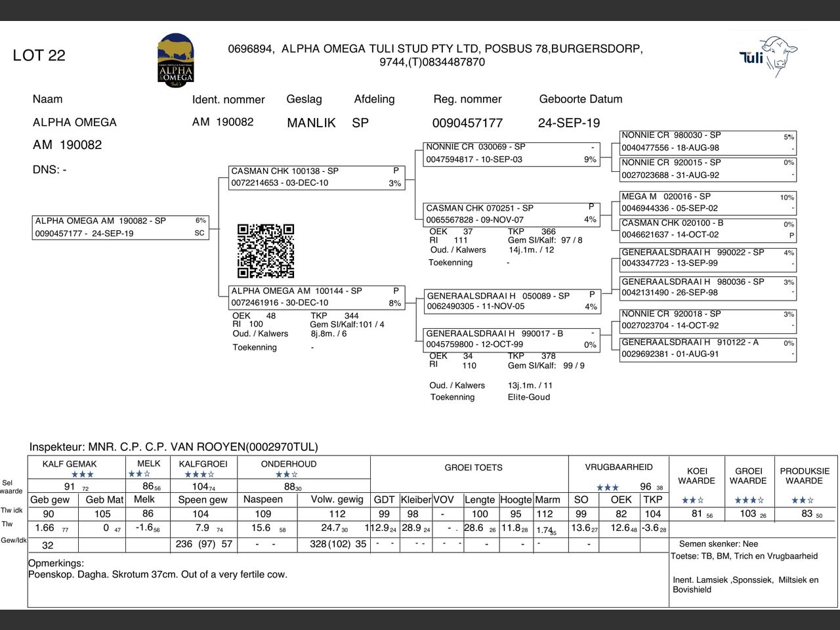This screenshot has width=840, height=630.
Task: Click the MEGA M 020016 ancestor box
Action: [707, 203]
